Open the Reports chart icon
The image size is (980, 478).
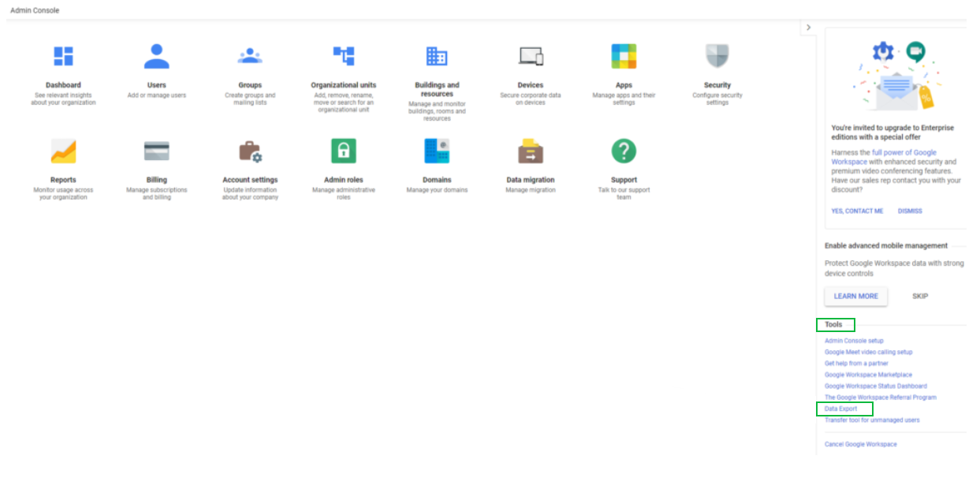pos(63,151)
